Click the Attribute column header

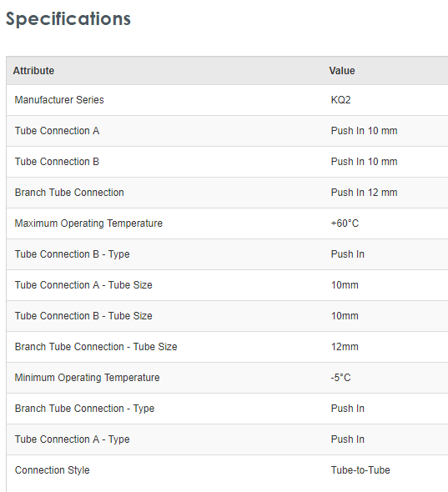[x=33, y=71]
